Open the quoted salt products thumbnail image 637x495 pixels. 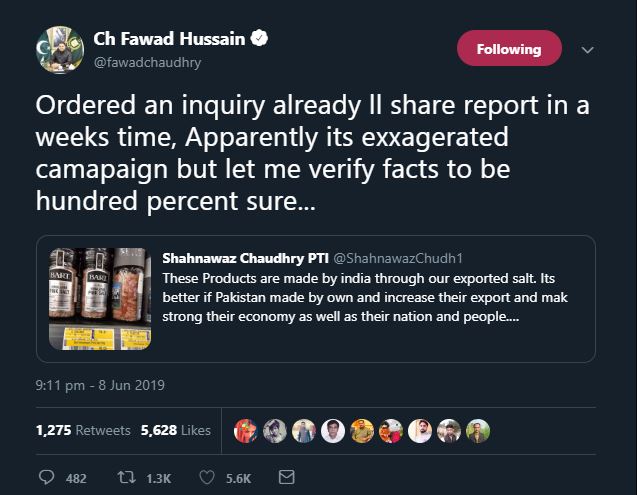(99, 298)
